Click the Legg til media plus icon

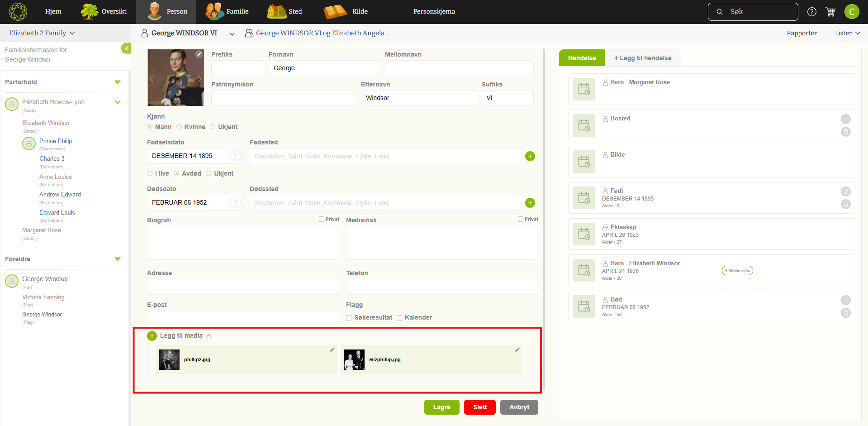point(152,336)
